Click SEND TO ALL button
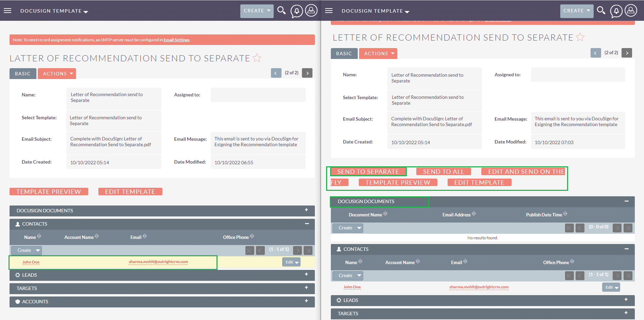The image size is (644, 320). pos(443,171)
